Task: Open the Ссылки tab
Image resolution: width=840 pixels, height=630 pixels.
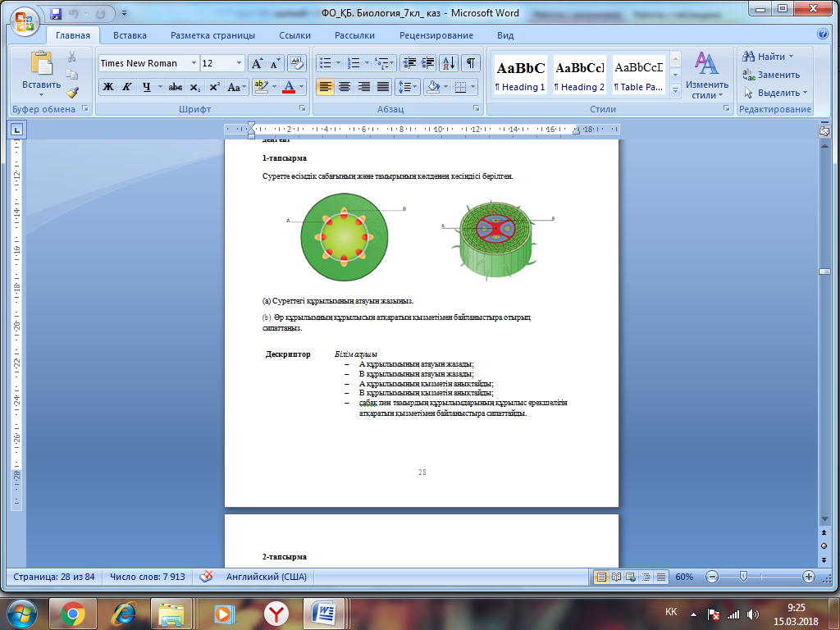Action: click(x=294, y=35)
